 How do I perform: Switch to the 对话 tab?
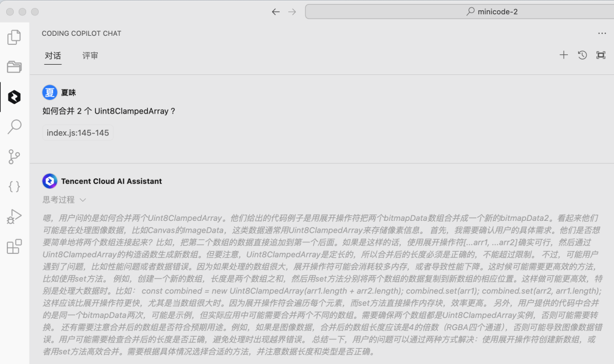53,56
